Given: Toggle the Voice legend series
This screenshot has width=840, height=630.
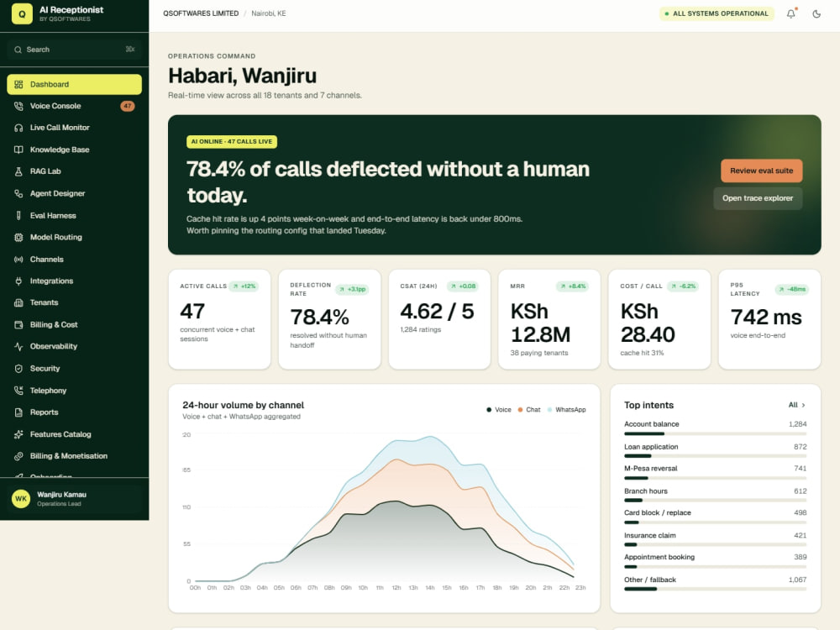Looking at the screenshot, I should [499, 410].
